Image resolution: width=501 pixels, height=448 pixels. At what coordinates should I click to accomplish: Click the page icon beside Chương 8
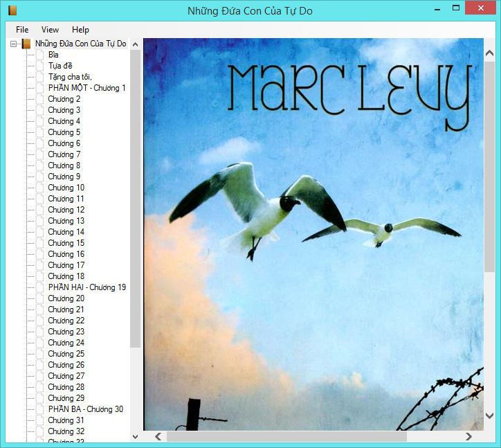tap(40, 165)
